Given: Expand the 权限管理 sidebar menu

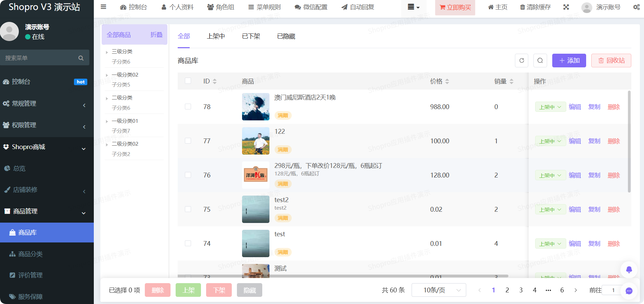Looking at the screenshot, I should point(47,125).
